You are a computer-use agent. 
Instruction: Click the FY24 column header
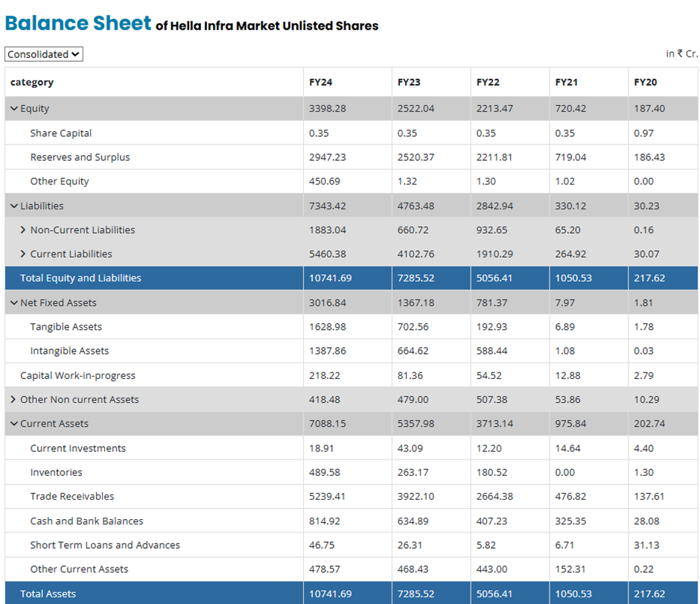tap(321, 83)
